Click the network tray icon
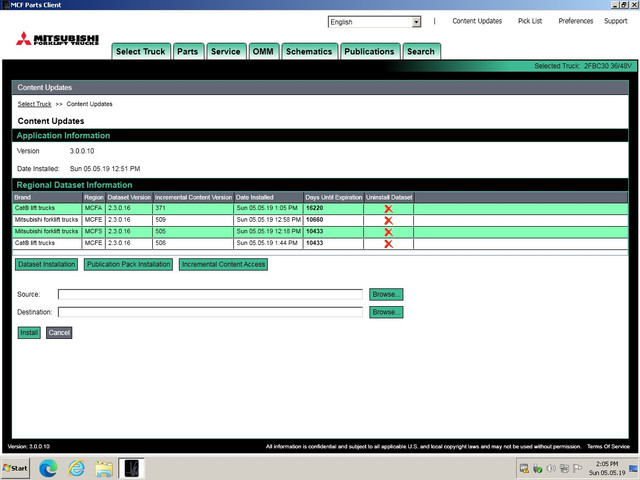The width and height of the screenshot is (640, 480). click(x=564, y=468)
